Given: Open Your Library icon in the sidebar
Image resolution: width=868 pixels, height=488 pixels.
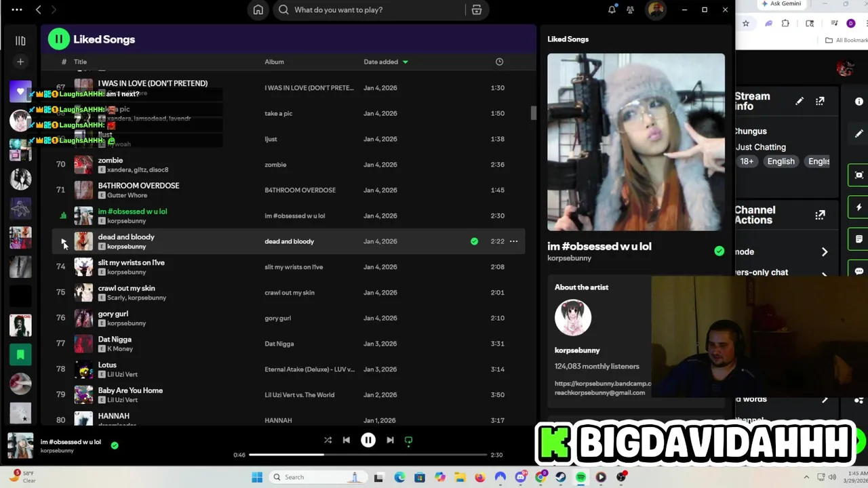Looking at the screenshot, I should coord(20,41).
